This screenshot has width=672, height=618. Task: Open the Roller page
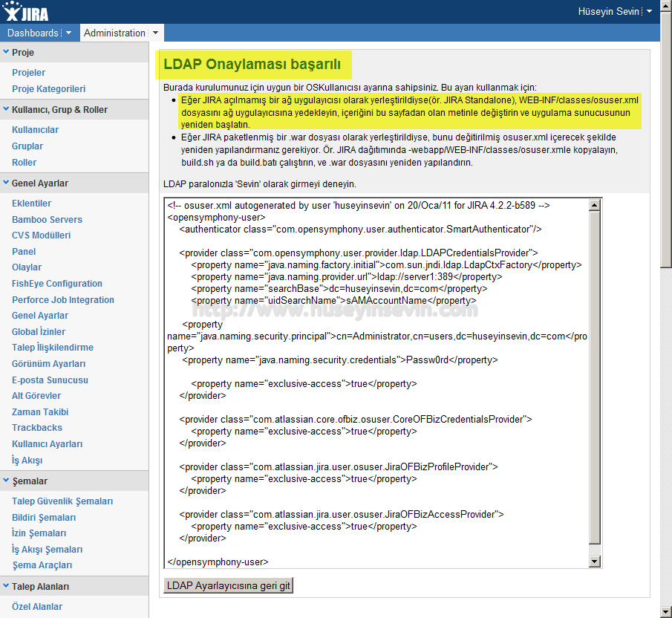[x=24, y=163]
